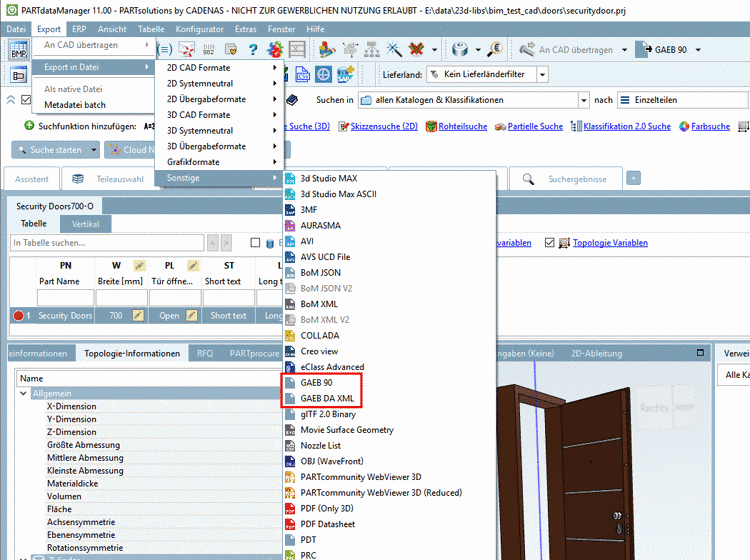
Task: Select GAEB 90 export menu entry
Action: (316, 383)
